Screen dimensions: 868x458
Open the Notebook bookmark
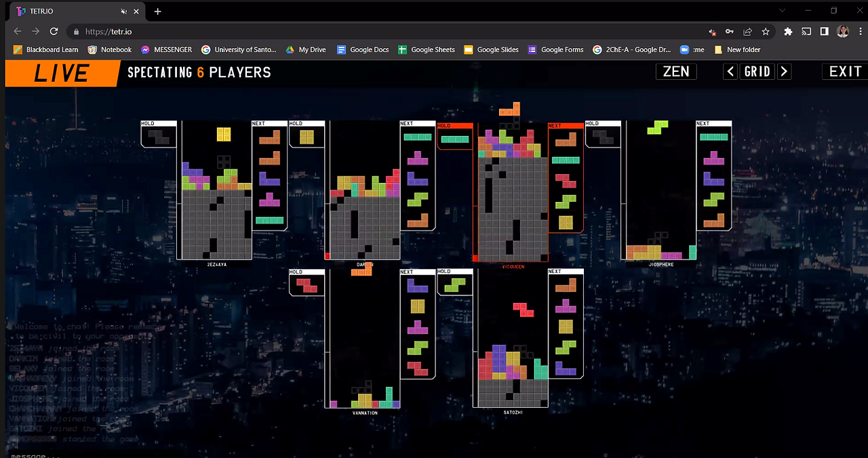[x=110, y=49]
